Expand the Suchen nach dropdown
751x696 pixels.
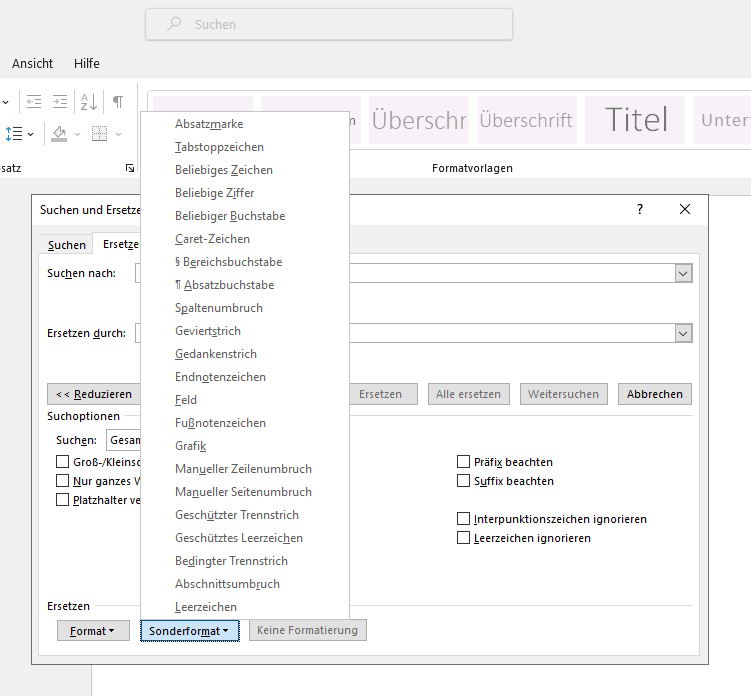click(x=683, y=274)
